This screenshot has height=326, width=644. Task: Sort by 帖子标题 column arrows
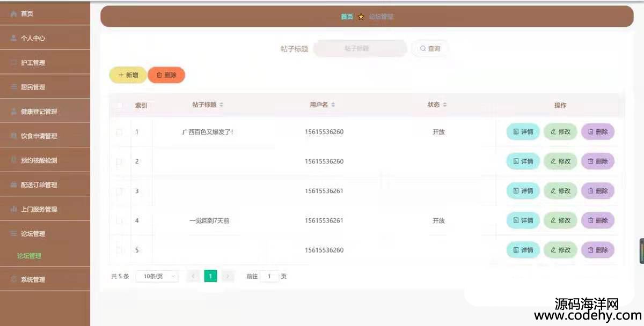pos(222,105)
